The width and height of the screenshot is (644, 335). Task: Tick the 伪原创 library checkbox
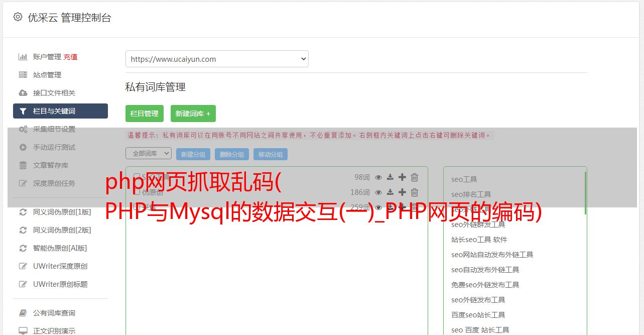137,192
